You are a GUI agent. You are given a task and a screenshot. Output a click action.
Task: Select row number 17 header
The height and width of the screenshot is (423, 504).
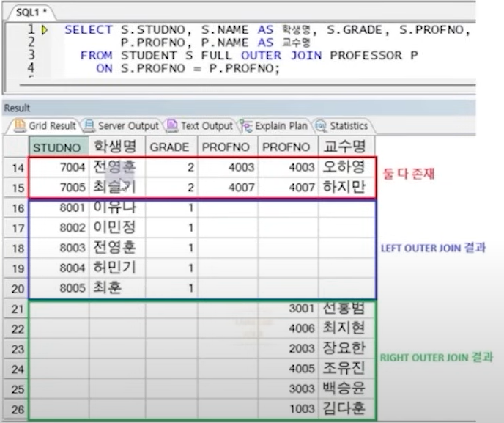point(16,228)
